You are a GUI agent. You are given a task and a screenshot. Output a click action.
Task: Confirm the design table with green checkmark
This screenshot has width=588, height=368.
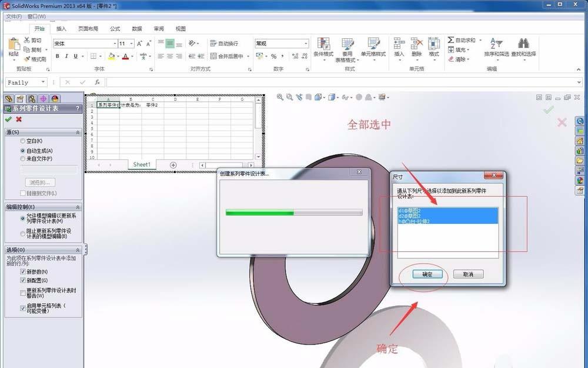pyautogui.click(x=8, y=119)
